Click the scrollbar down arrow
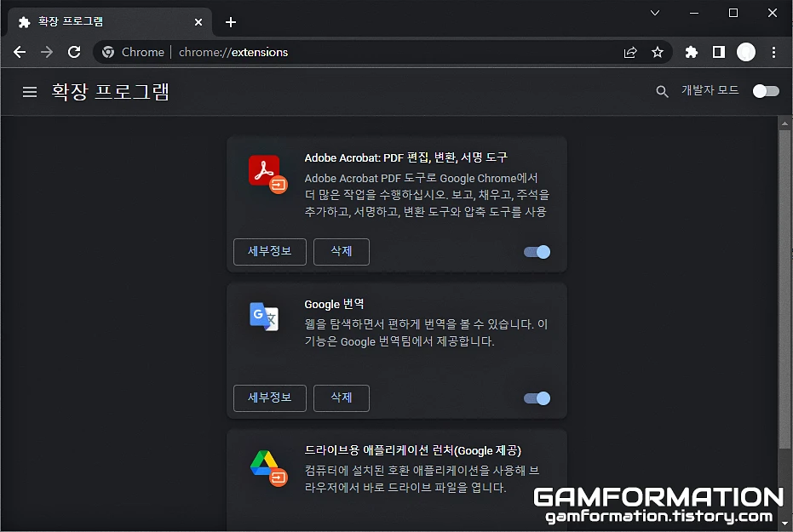The image size is (793, 532). click(x=784, y=523)
